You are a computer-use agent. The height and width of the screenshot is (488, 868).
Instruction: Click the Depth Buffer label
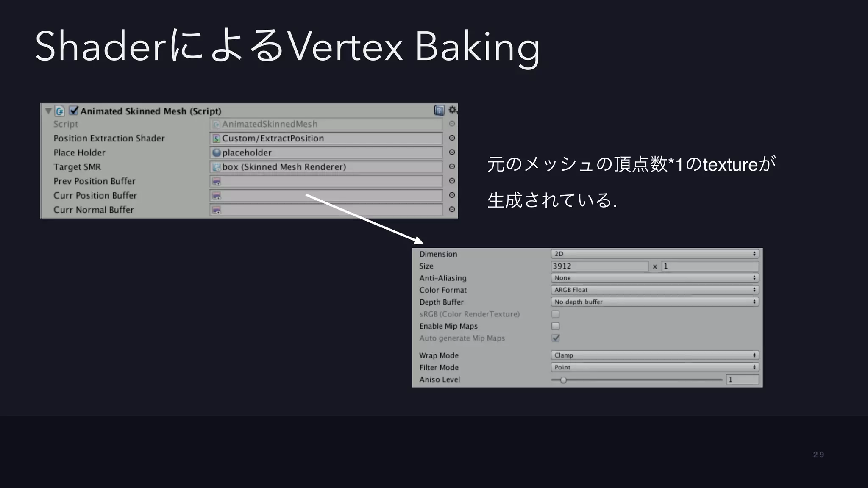442,302
